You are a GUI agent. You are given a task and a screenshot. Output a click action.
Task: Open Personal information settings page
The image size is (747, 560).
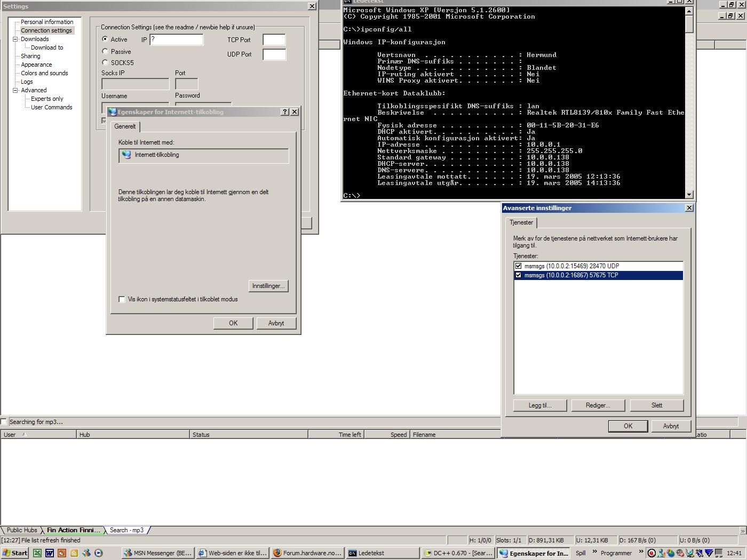click(47, 22)
